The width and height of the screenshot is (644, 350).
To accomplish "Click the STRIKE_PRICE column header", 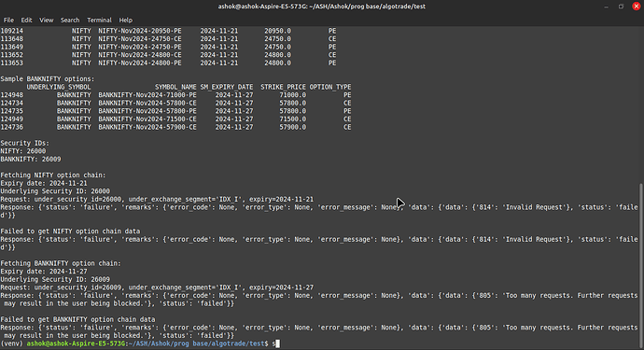I will (283, 87).
